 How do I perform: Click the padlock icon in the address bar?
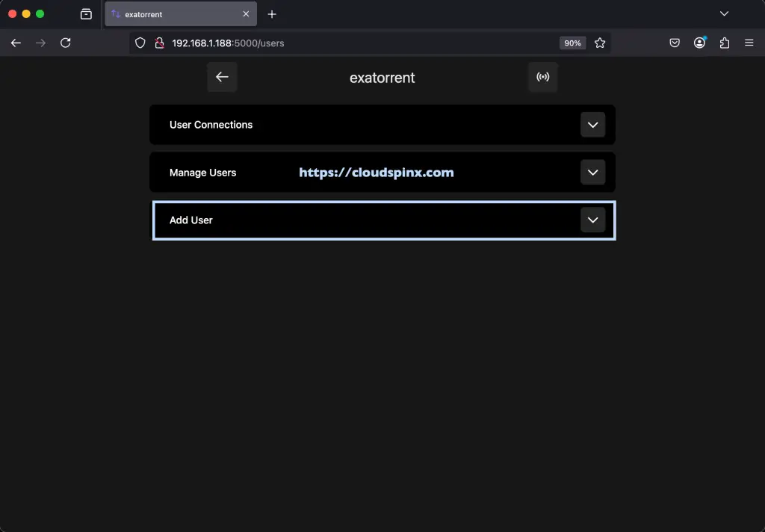pyautogui.click(x=159, y=43)
